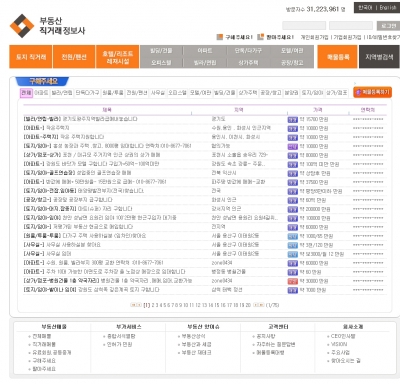Click the first login ID input field
The image size is (400, 384).
click(304, 26)
